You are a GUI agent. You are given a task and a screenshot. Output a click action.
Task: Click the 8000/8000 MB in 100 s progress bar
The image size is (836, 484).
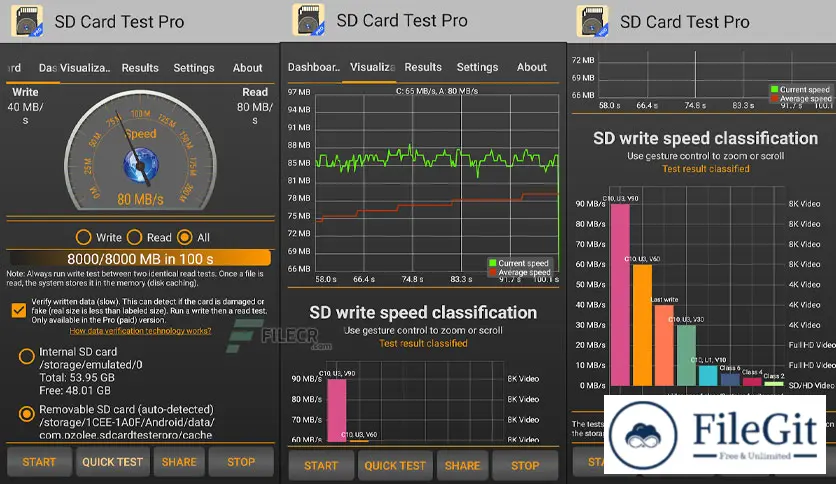point(140,259)
